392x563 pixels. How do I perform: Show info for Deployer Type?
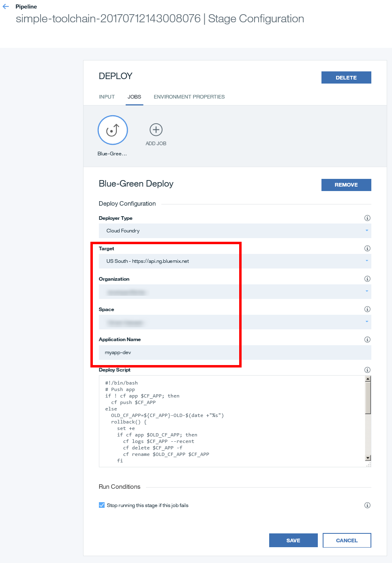pos(367,218)
